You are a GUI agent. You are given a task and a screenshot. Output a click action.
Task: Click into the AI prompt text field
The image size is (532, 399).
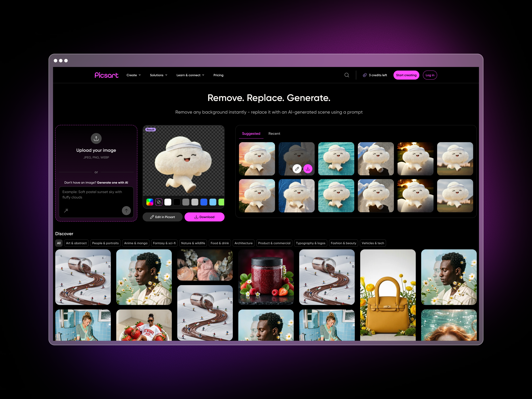96,202
